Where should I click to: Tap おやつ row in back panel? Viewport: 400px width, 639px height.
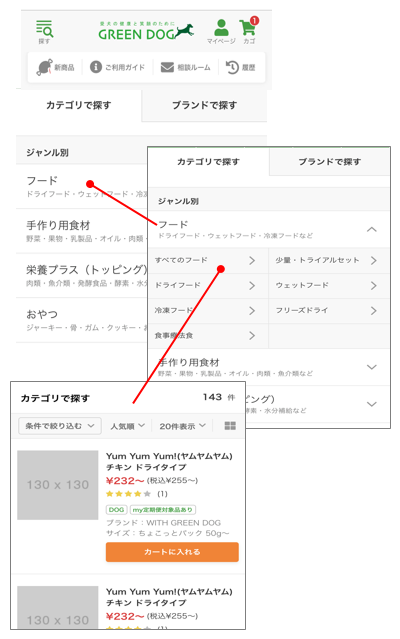coord(81,320)
